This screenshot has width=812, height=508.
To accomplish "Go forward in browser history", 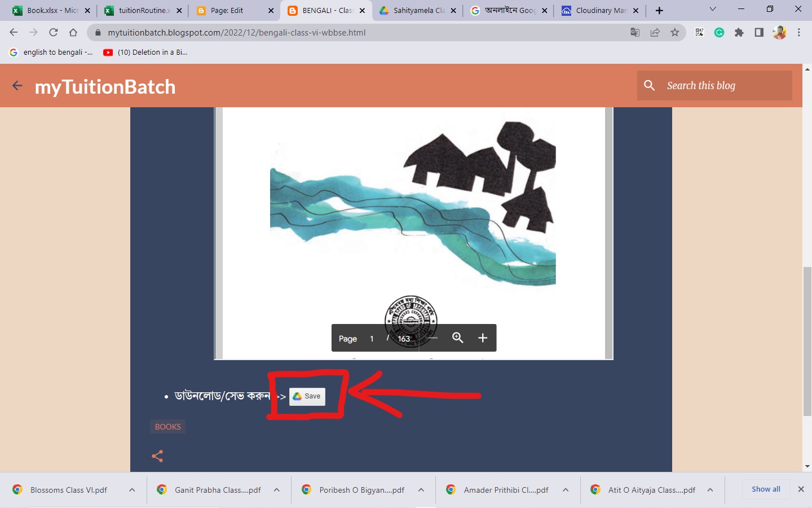I will pos(33,33).
